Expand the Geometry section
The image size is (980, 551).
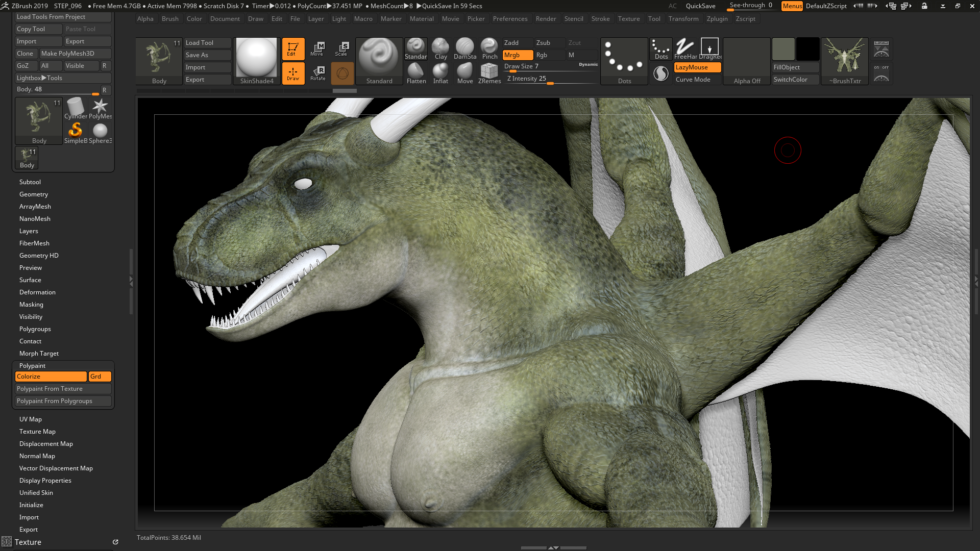(x=34, y=194)
